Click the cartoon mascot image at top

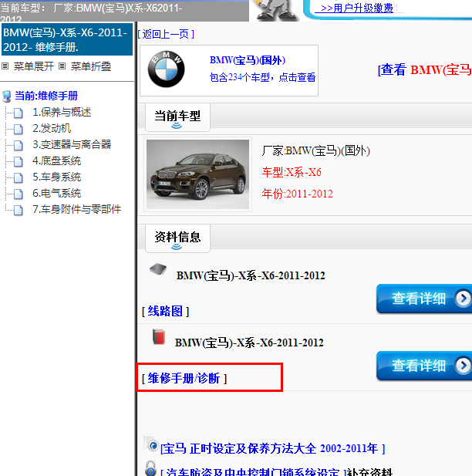275,10
